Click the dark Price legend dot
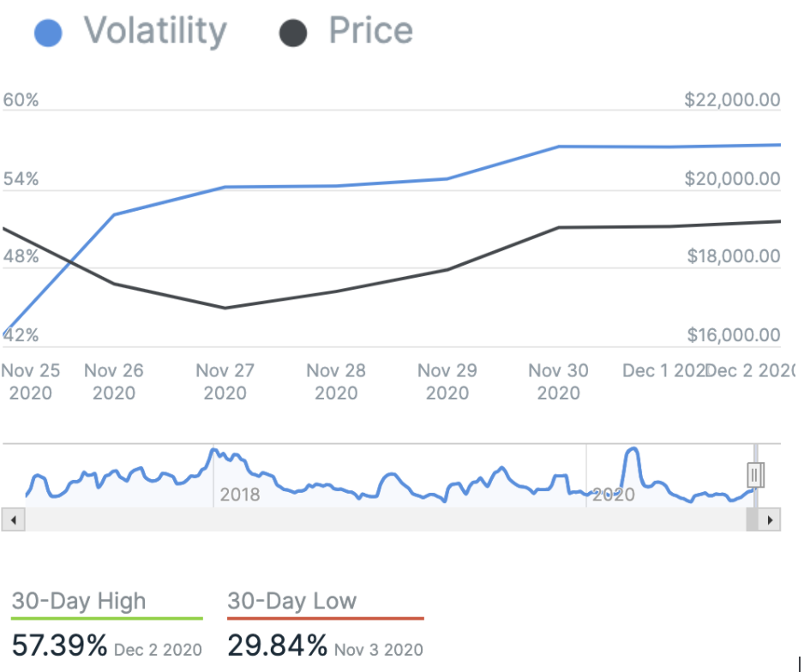The image size is (804, 672). tap(293, 34)
